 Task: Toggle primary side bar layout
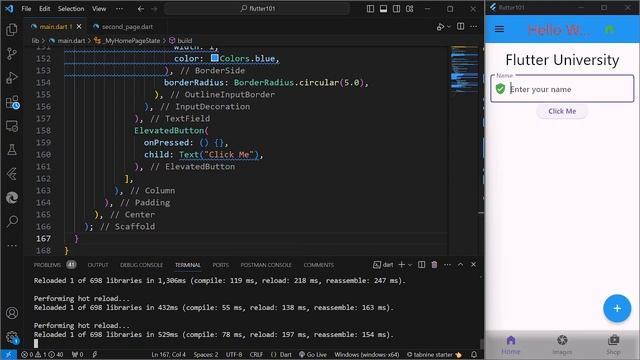[x=370, y=9]
